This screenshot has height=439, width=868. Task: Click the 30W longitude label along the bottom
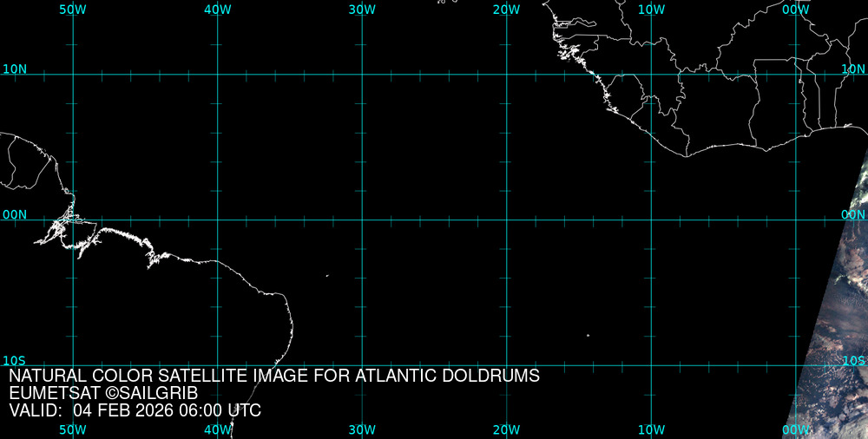click(x=362, y=430)
